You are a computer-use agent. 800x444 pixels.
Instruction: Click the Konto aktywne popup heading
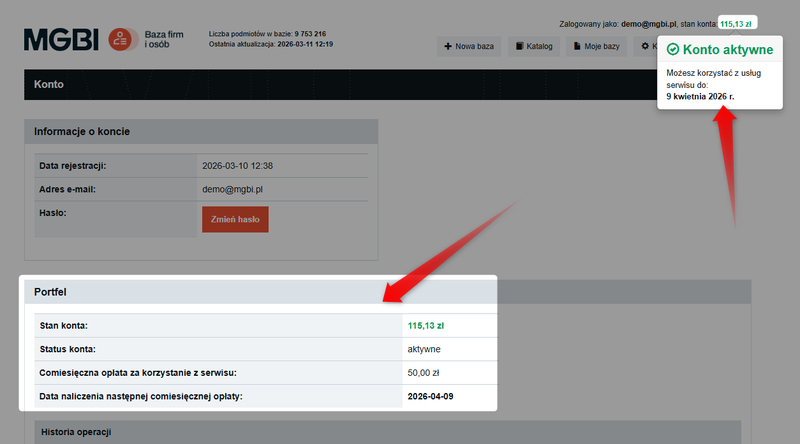click(728, 49)
